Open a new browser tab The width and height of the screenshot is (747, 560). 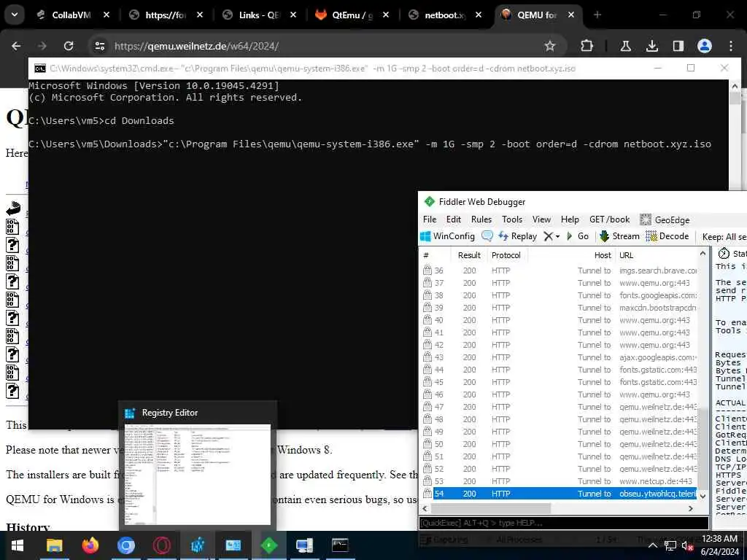click(597, 15)
